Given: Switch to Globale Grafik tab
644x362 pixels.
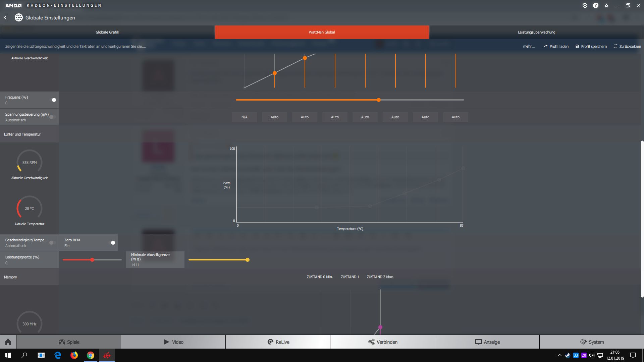Looking at the screenshot, I should pyautogui.click(x=107, y=32).
